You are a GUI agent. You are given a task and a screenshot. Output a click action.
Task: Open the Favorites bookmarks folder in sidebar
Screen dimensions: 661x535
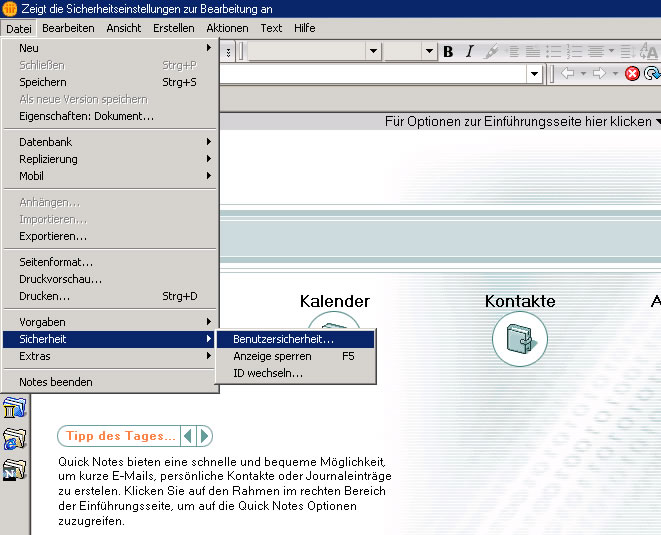click(x=15, y=406)
